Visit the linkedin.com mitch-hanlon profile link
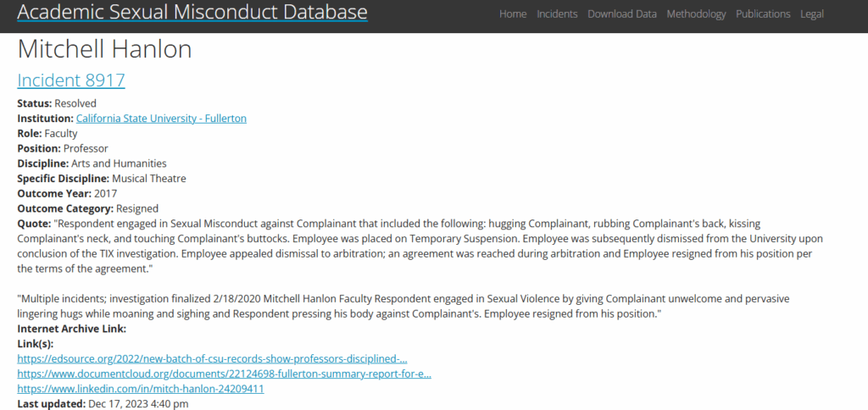This screenshot has height=410, width=868. tap(141, 389)
